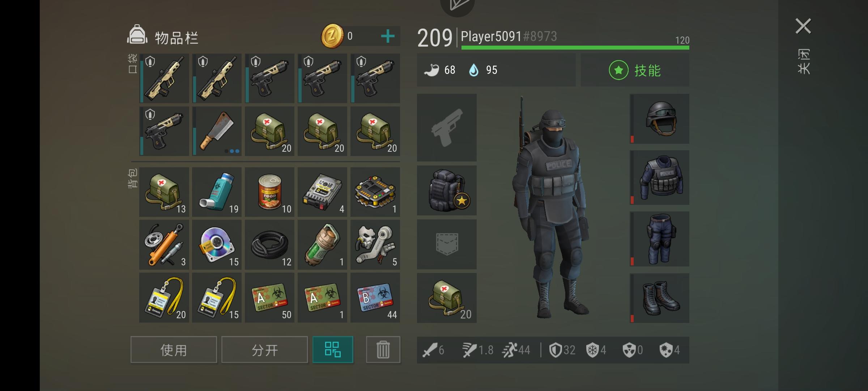Select the inhaler item with count 19
This screenshot has width=868, height=391.
click(x=217, y=192)
